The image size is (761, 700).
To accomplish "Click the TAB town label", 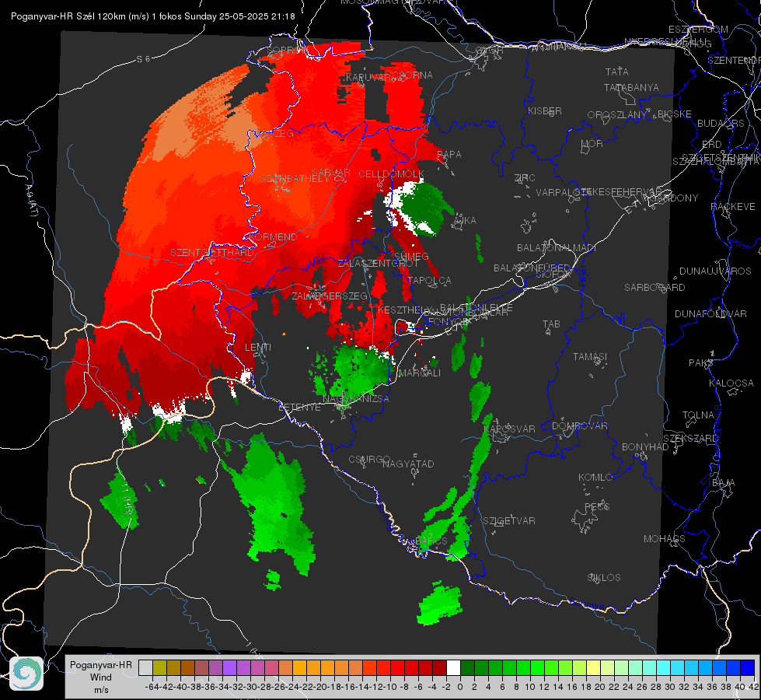I will (551, 324).
